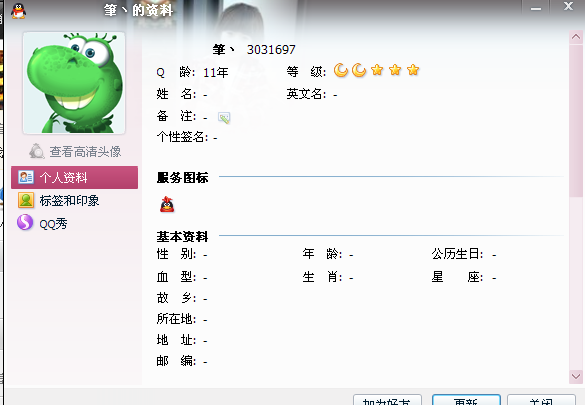Click the 服务图标 section heading

click(182, 178)
